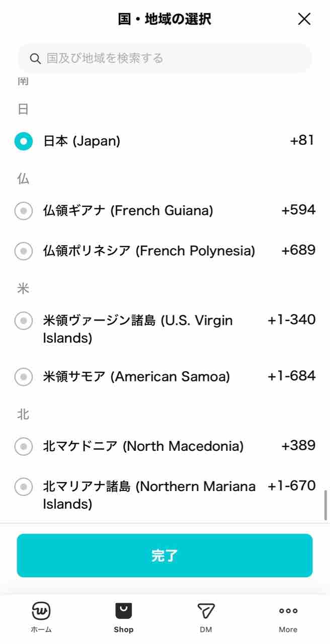This screenshot has height=644, width=330.
Task: Confirm with the 完了 button
Action: 164,555
